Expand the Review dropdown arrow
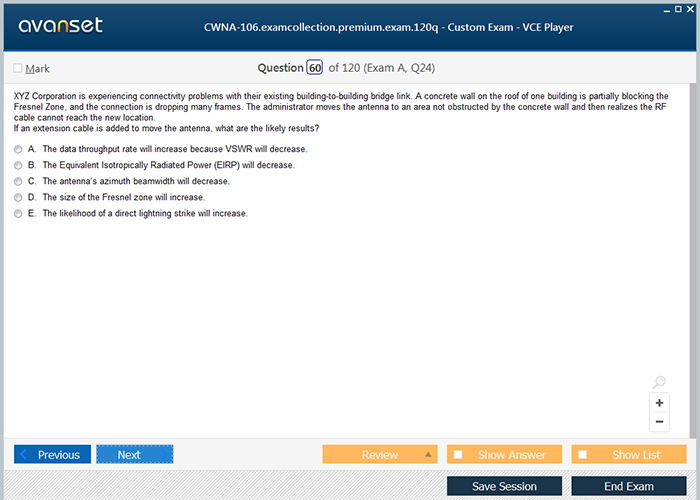The height and width of the screenshot is (500, 700). pos(429,454)
